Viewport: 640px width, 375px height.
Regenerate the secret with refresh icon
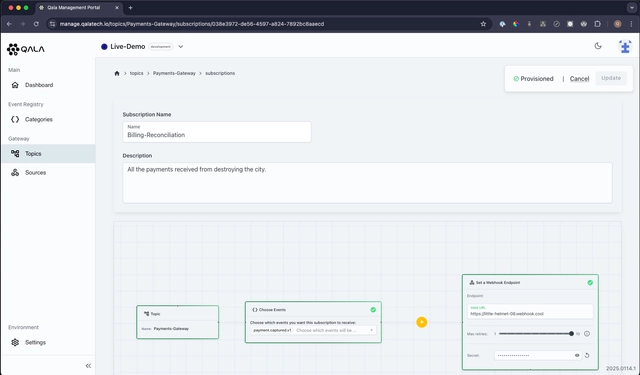coord(587,355)
